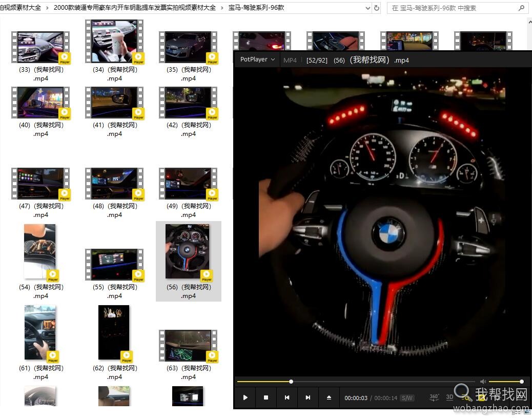This screenshot has height=418, width=532.
Task: Click the PotPlayer badge on file (55) thumbnail
Action: (138, 275)
